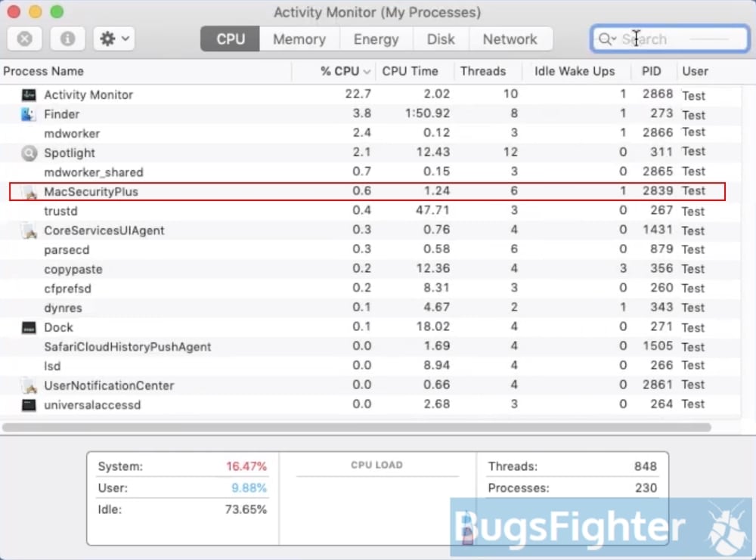Sort by the Threads column header
756x560 pixels.
482,71
